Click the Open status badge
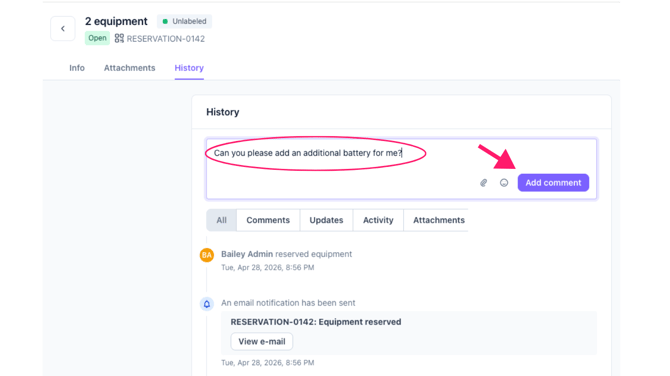This screenshot has height=376, width=670. 97,38
